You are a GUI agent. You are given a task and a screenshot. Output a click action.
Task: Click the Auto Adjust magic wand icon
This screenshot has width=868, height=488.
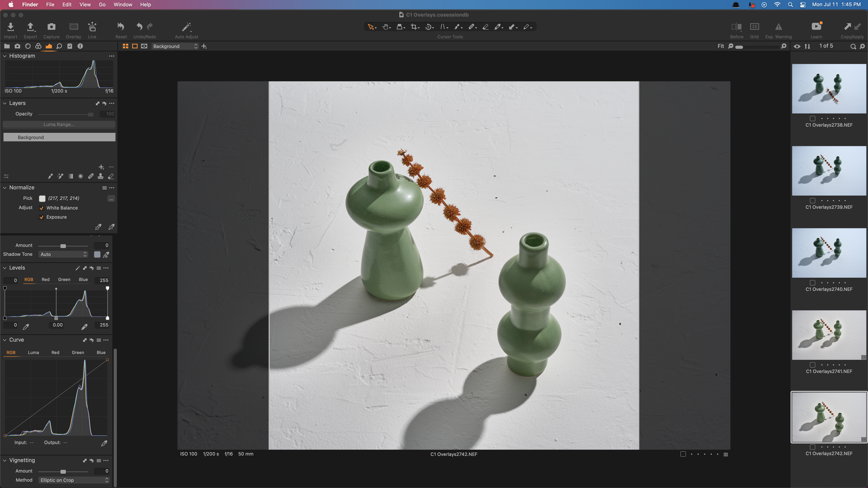pos(186,27)
